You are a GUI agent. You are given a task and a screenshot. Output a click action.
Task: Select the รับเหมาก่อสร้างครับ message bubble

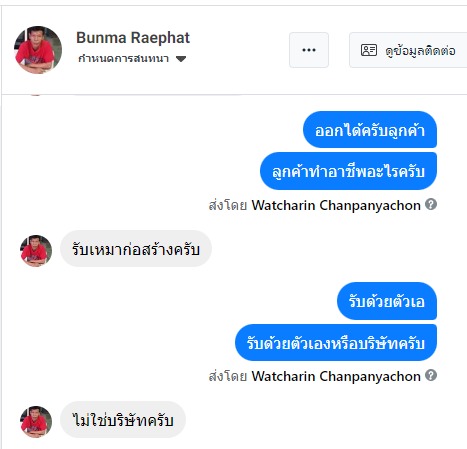tap(136, 249)
